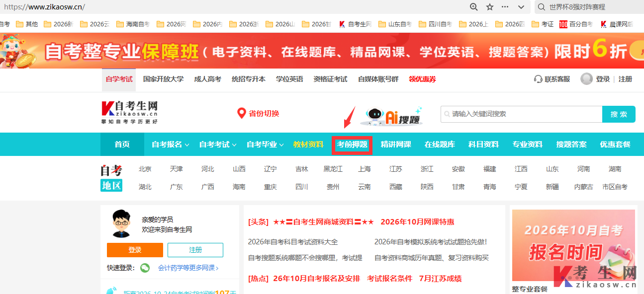Select the 学位英语 top tab
Image resolution: width=644 pixels, height=294 pixels.
coord(289,79)
